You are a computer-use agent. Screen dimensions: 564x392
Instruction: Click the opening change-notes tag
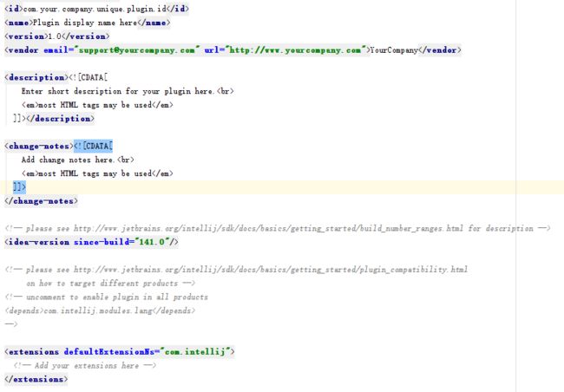(39, 146)
